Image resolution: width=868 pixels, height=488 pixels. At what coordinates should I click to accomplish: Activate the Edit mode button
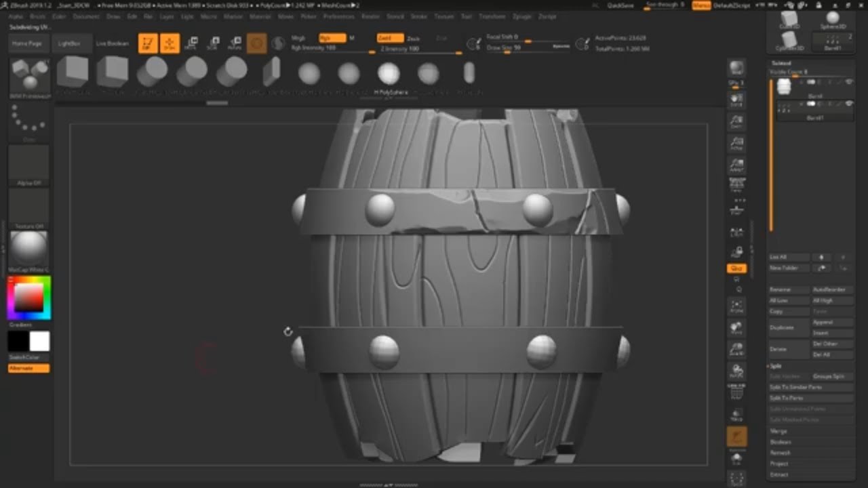(148, 44)
